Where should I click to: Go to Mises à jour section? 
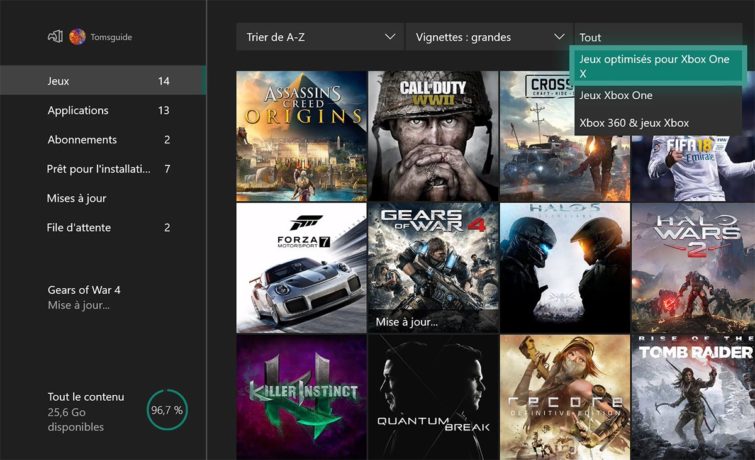[103, 198]
